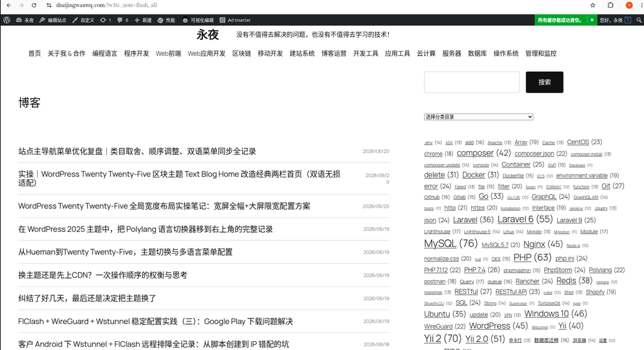Open 云计算 menu item
This screenshot has width=644, height=350.
click(426, 54)
